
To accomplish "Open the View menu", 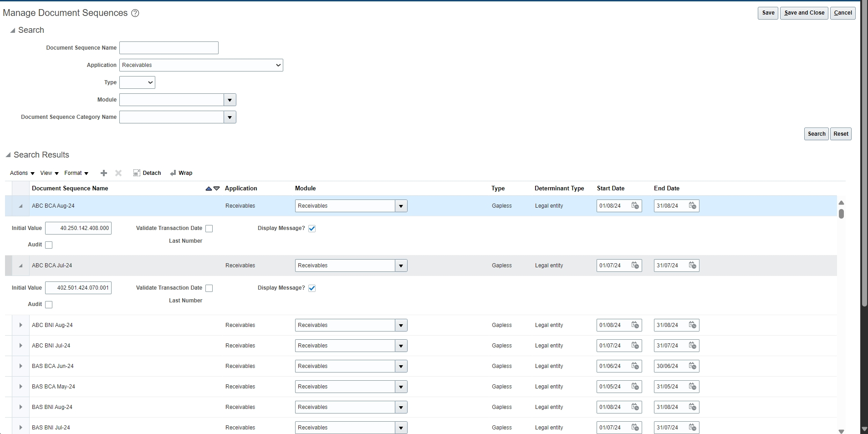I will click(49, 173).
